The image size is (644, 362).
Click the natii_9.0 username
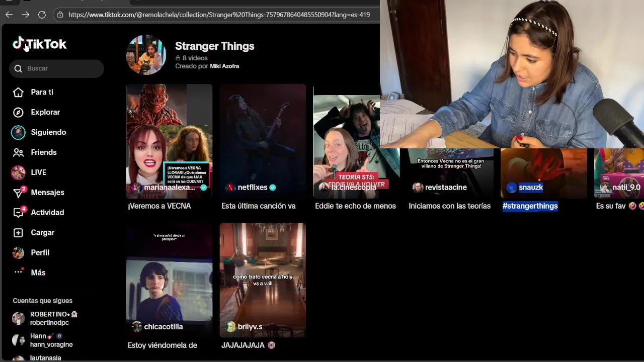[626, 188]
